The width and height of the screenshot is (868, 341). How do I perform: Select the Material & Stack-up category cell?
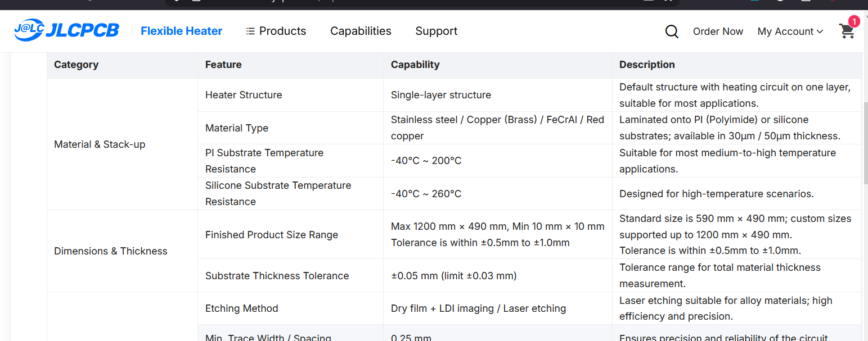point(100,144)
